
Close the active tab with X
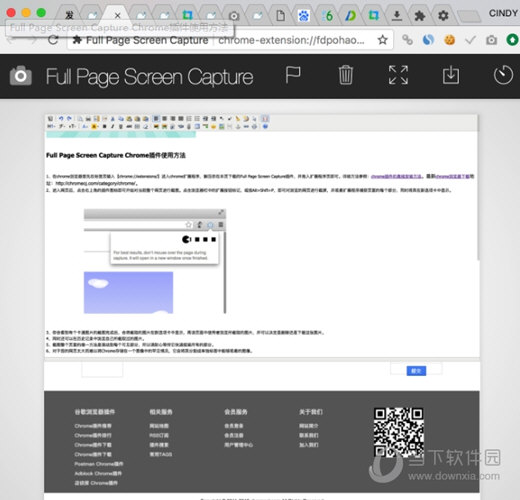pos(117,15)
